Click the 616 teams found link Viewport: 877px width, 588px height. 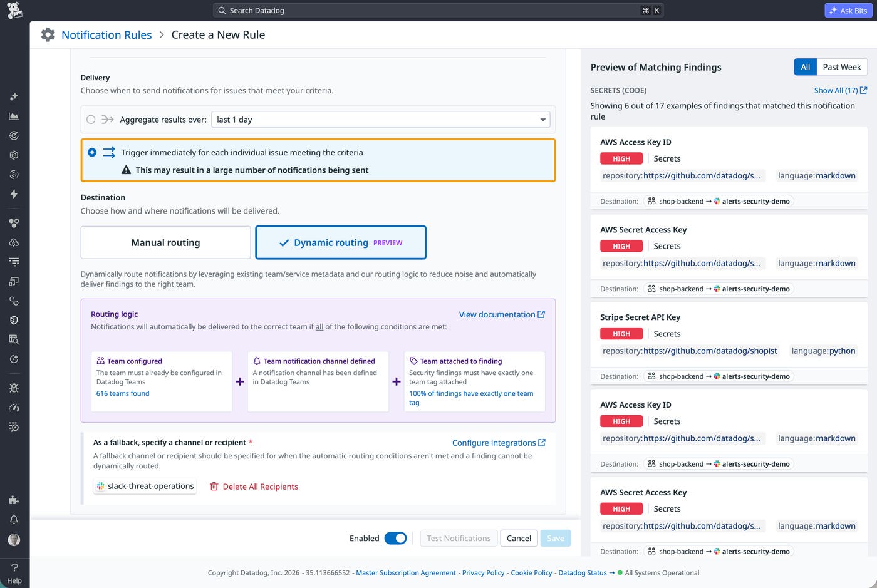point(123,393)
